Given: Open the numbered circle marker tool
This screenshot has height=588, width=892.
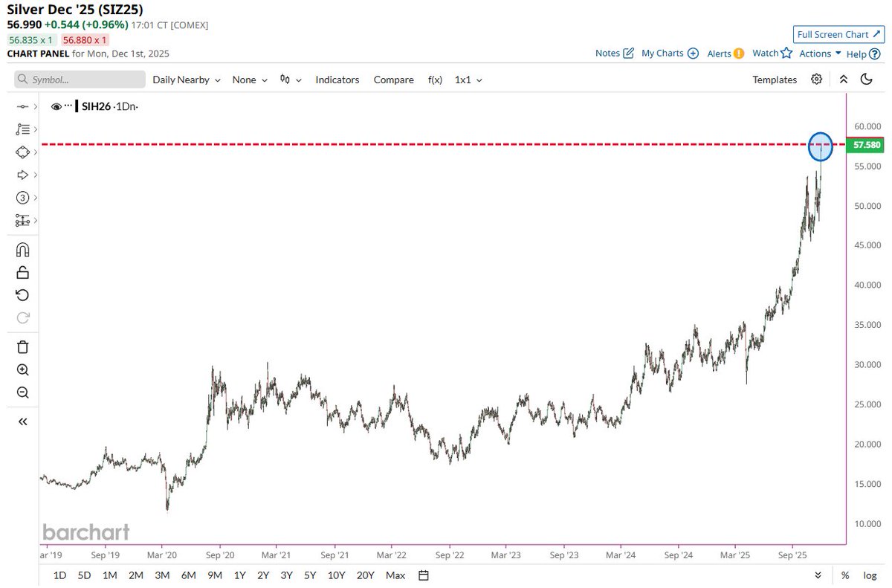Looking at the screenshot, I should [22, 198].
